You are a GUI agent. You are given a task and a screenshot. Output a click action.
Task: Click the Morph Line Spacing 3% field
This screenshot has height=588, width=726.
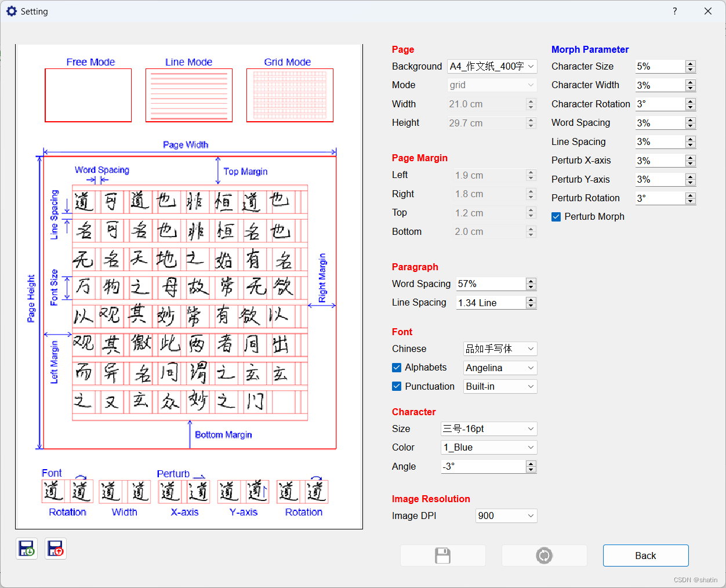coord(660,141)
